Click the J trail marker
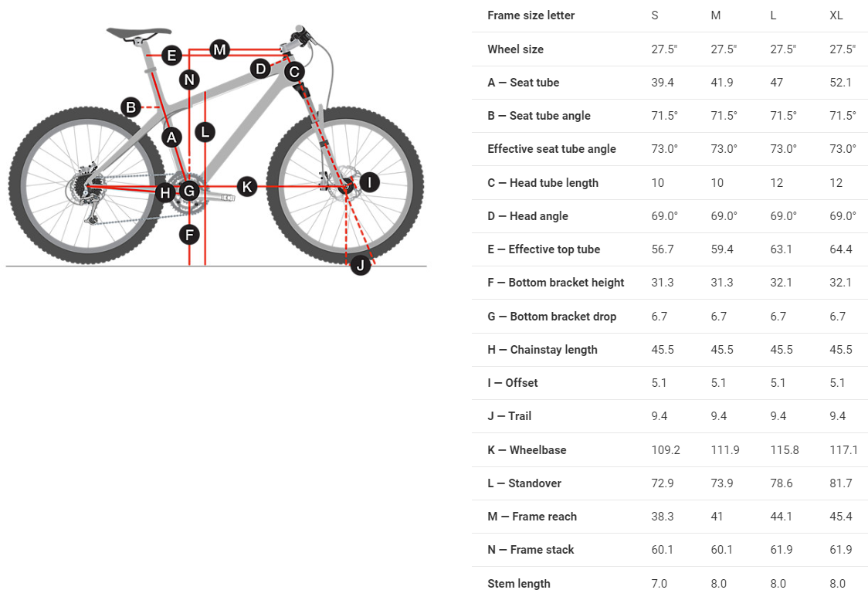Viewport: 868px width, 600px height. click(360, 266)
